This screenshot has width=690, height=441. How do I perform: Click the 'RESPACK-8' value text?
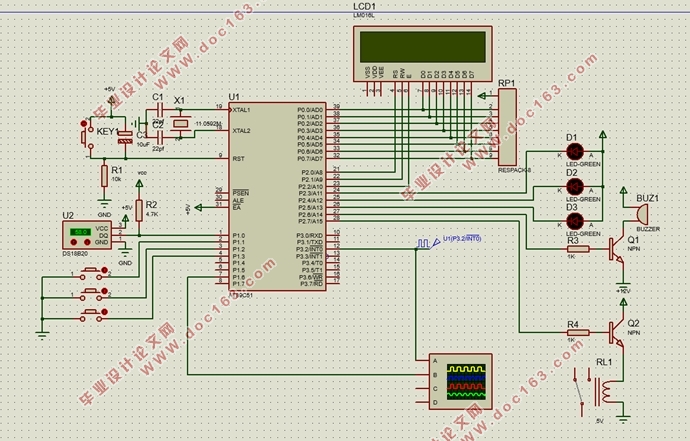point(515,170)
